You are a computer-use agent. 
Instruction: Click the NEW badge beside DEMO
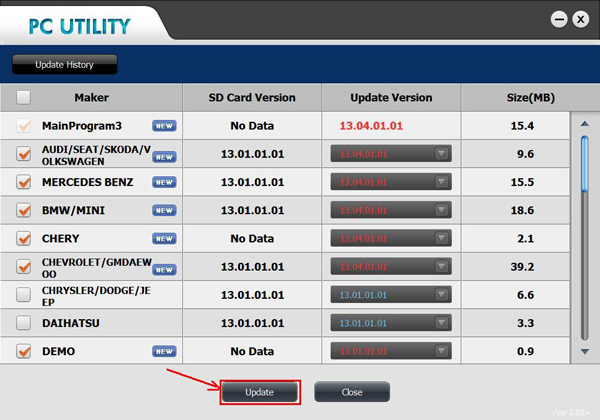pos(164,351)
